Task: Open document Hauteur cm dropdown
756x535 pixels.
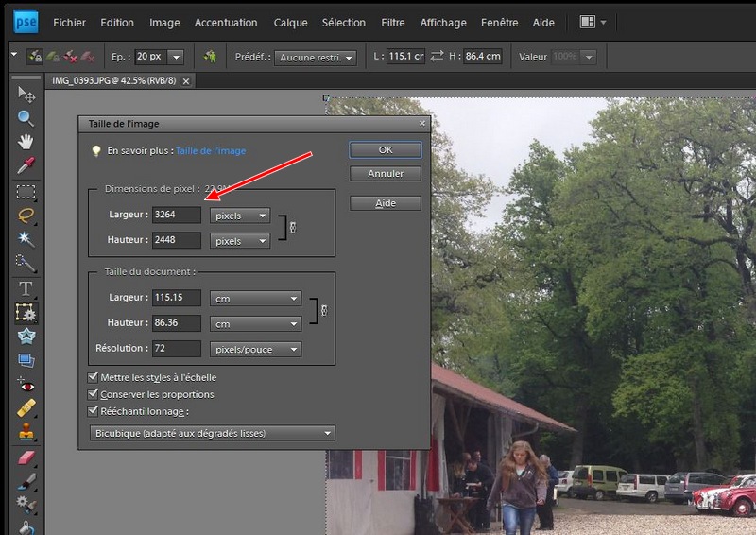Action: coord(255,323)
